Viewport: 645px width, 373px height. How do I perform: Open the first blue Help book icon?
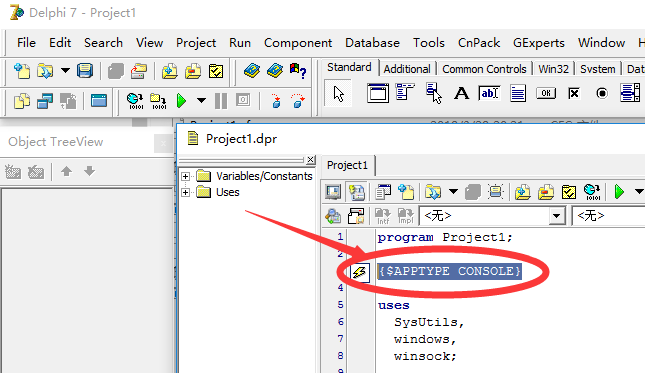[251, 71]
